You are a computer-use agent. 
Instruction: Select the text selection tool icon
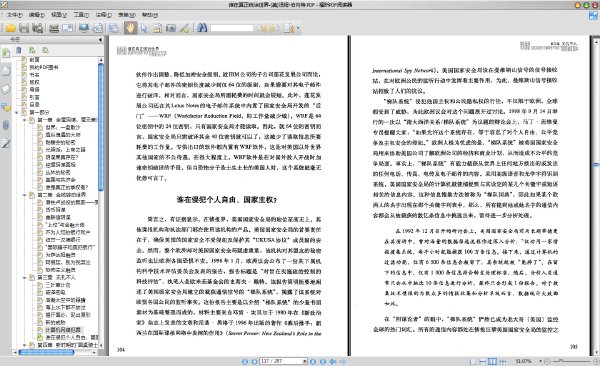157,28
